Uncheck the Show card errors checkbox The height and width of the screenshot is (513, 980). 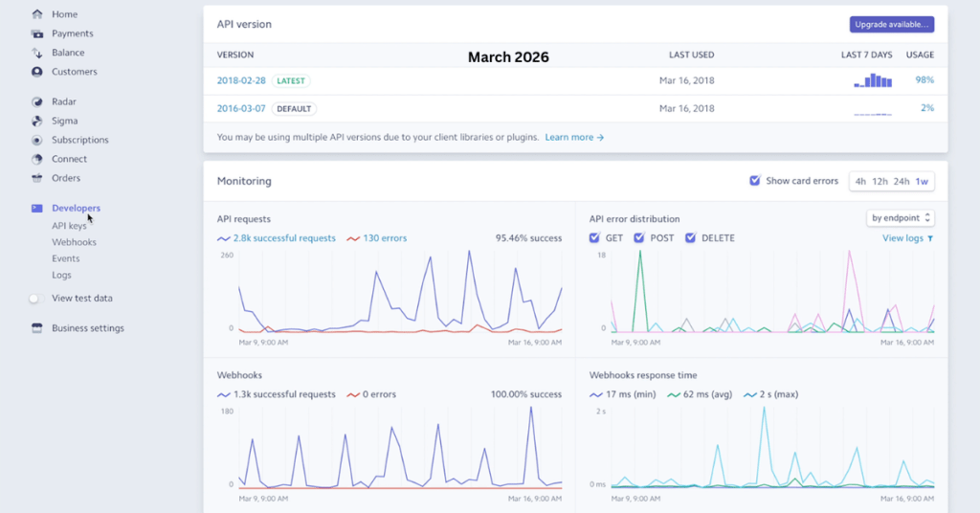(755, 181)
